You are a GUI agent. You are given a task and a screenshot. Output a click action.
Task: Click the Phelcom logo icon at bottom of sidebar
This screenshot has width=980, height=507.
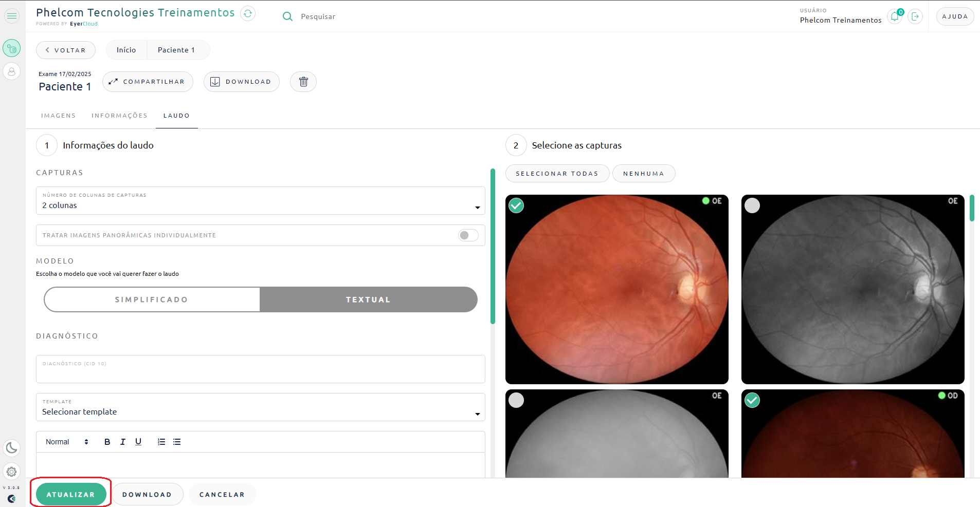click(12, 499)
